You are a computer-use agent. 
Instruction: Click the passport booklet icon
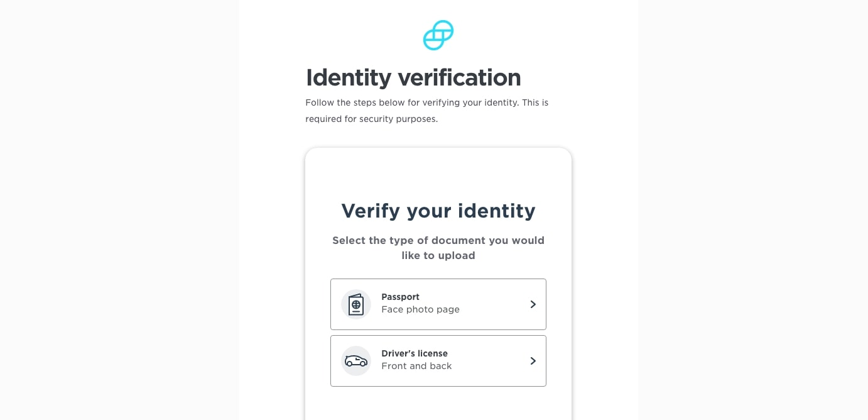356,304
